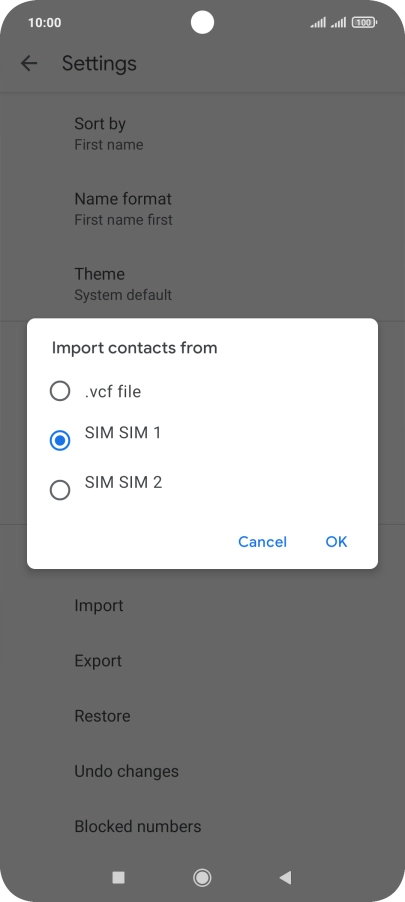This screenshot has height=902, width=405.
Task: Open the Name format setting
Action: pos(202,209)
